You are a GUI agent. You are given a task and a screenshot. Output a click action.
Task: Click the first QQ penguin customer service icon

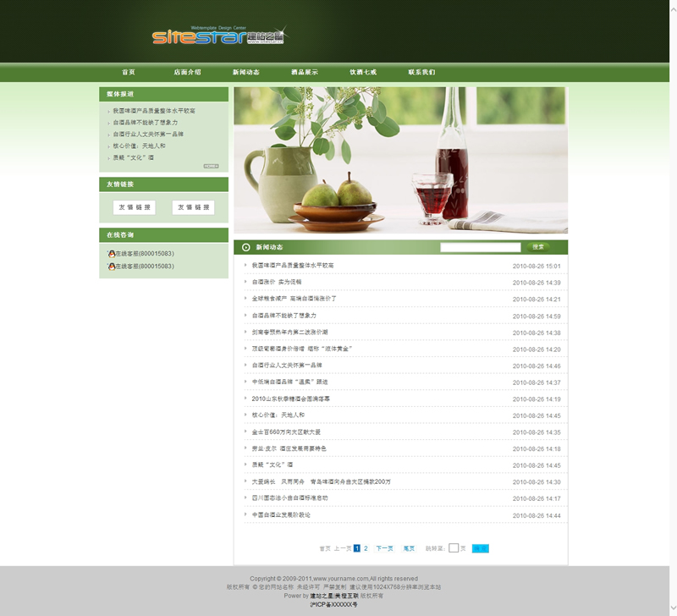pos(111,254)
